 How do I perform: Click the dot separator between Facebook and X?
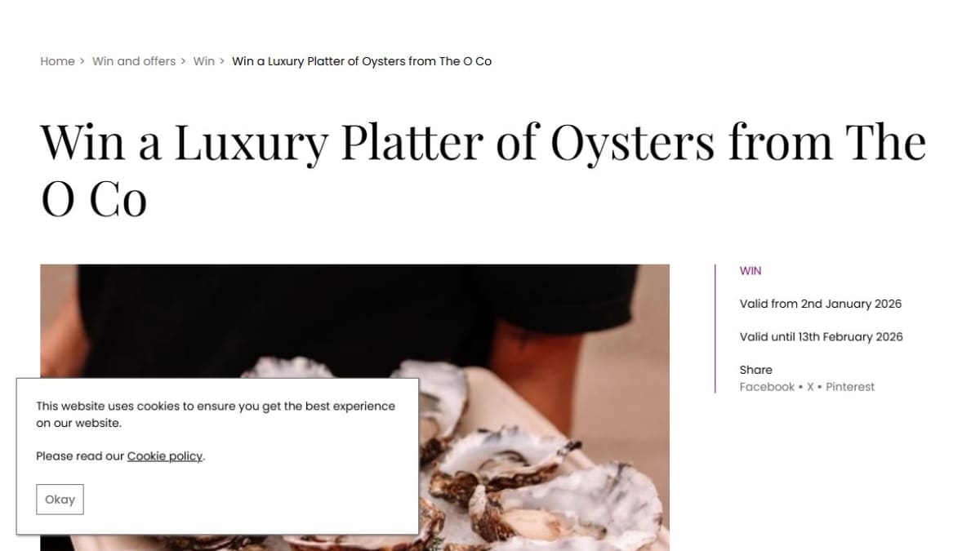801,387
